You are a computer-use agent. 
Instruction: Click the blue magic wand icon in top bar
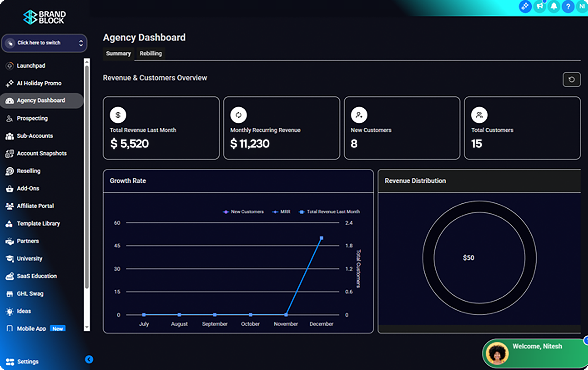pos(525,6)
